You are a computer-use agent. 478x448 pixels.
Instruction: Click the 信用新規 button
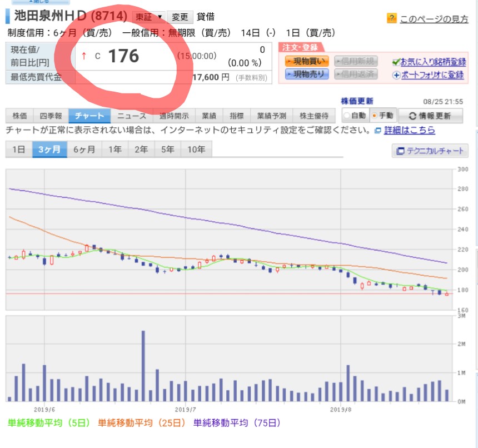[356, 61]
